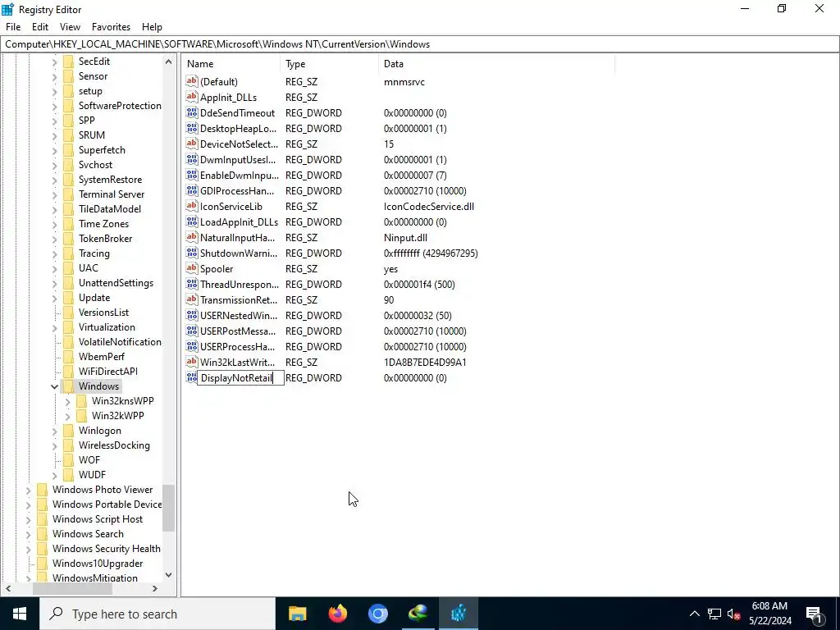This screenshot has width=840, height=630.
Task: Click the (Default) string value icon
Action: 192,81
